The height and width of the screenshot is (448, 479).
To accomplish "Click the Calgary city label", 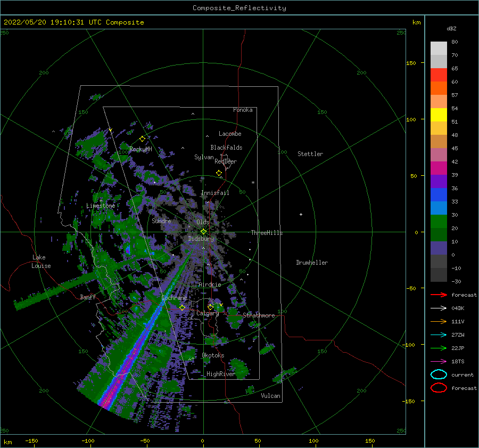I will coord(208,313).
